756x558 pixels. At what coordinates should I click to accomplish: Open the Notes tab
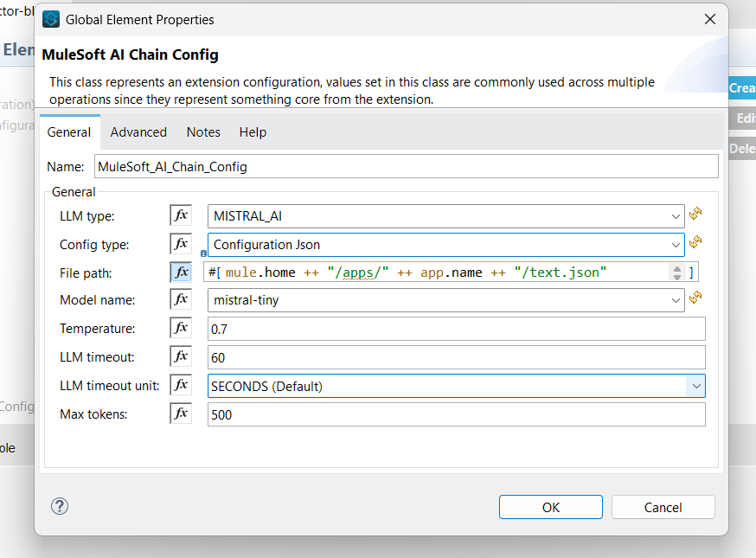(x=203, y=132)
